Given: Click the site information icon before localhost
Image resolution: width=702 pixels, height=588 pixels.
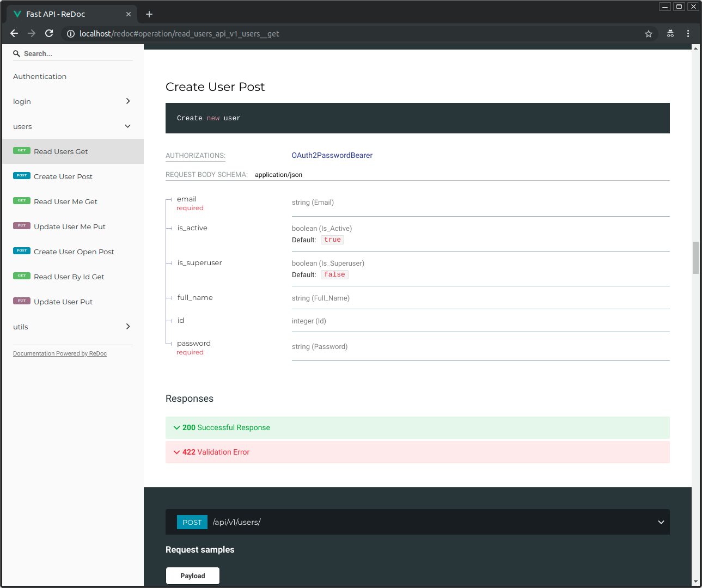Looking at the screenshot, I should point(70,33).
